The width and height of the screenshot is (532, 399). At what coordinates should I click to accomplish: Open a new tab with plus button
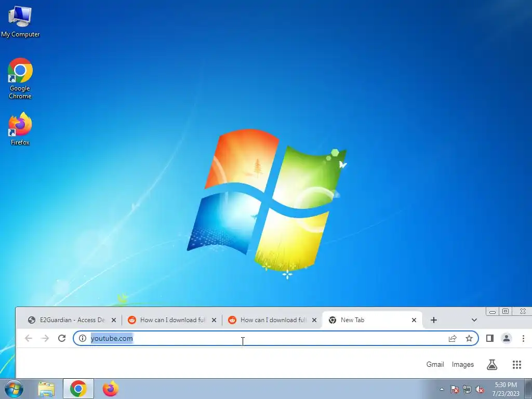pyautogui.click(x=434, y=320)
